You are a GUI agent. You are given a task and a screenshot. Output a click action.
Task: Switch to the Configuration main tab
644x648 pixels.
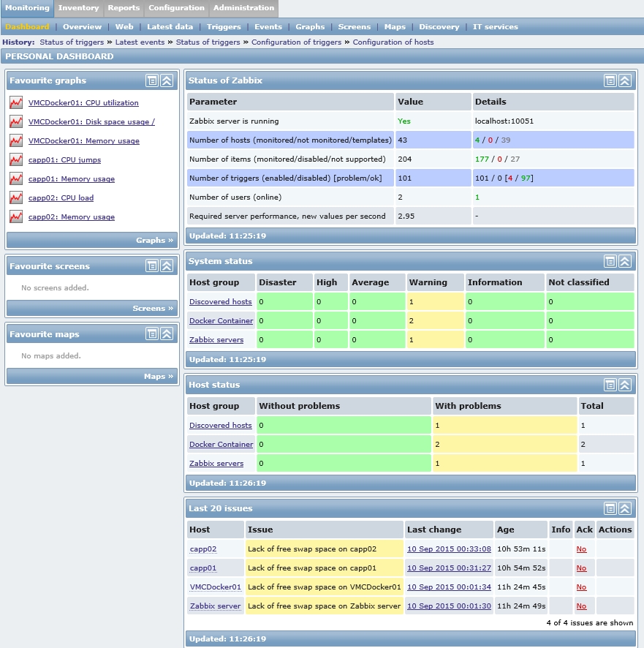coord(176,8)
